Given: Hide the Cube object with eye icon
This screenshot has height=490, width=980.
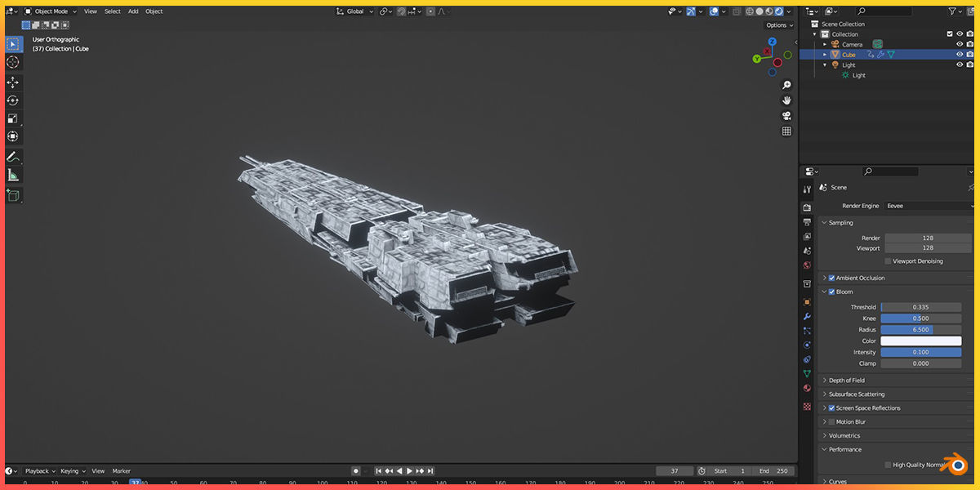Looking at the screenshot, I should click(960, 55).
